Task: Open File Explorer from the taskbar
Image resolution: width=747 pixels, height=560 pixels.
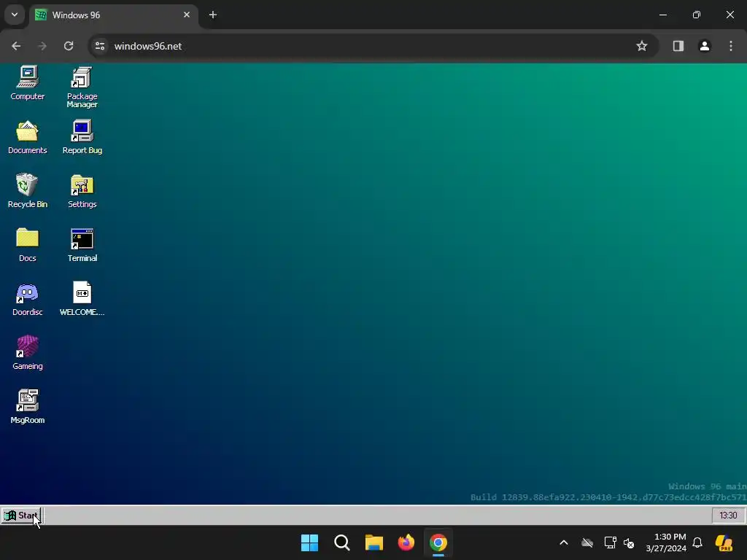Action: [x=374, y=542]
